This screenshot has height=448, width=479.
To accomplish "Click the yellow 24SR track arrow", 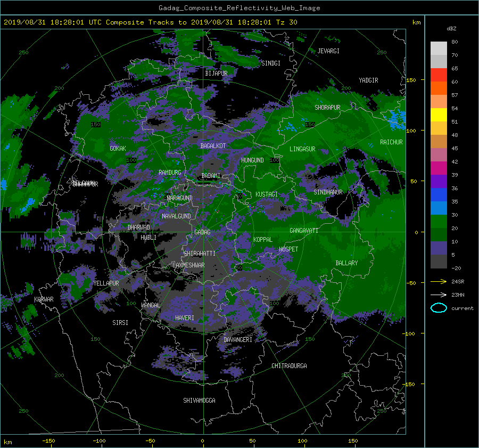I will click(x=439, y=281).
